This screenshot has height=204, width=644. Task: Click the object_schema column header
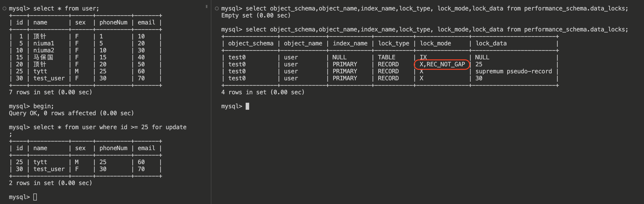[250, 43]
